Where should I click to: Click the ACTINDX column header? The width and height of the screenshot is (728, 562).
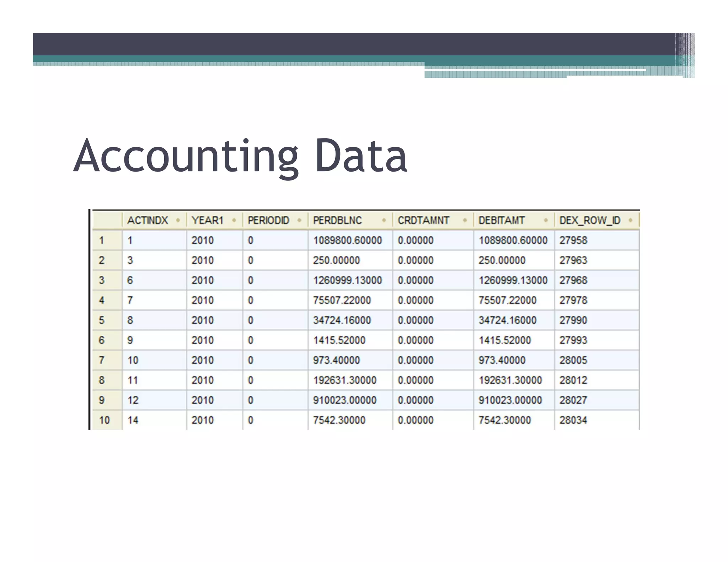pos(154,220)
